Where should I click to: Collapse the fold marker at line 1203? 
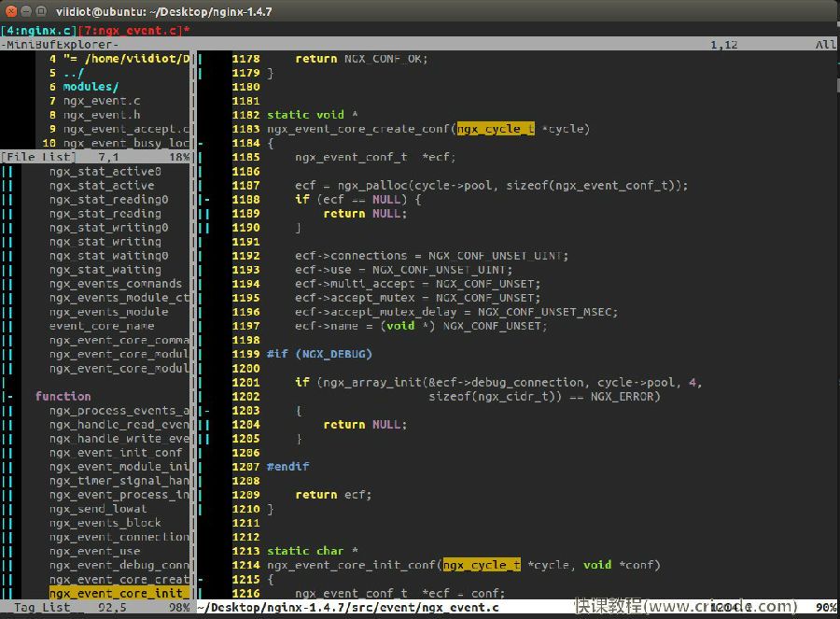[x=206, y=411]
